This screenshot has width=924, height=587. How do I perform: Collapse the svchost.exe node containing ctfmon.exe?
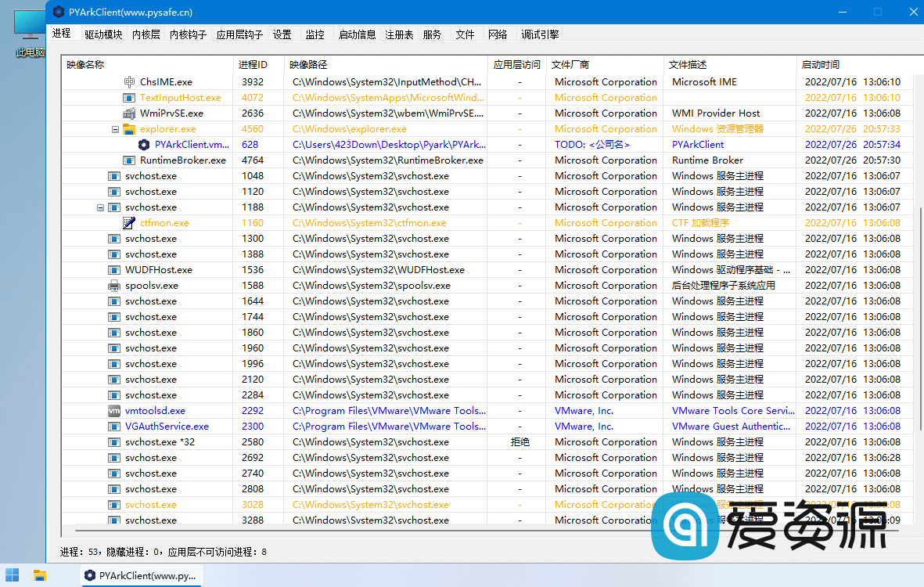pos(100,207)
